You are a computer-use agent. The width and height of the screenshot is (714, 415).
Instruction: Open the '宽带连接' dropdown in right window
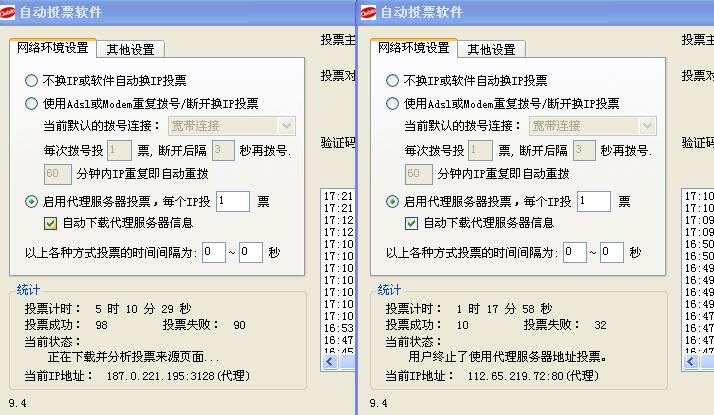(646, 126)
